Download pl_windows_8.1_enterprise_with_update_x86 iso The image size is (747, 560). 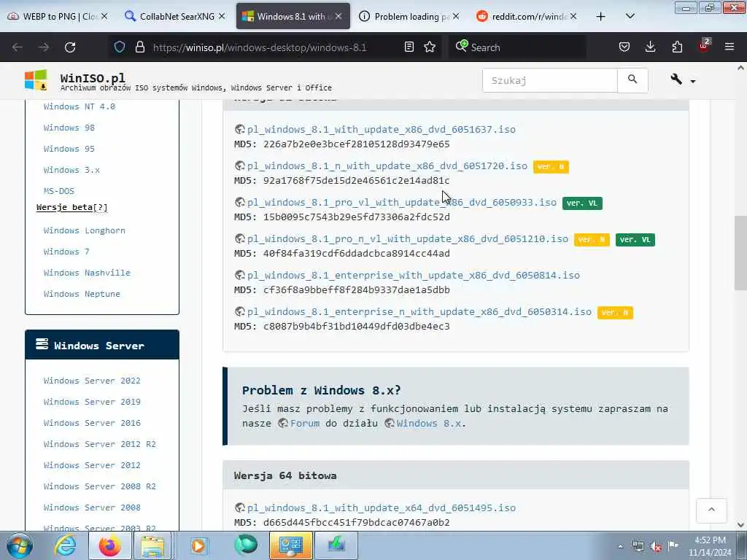pos(413,275)
